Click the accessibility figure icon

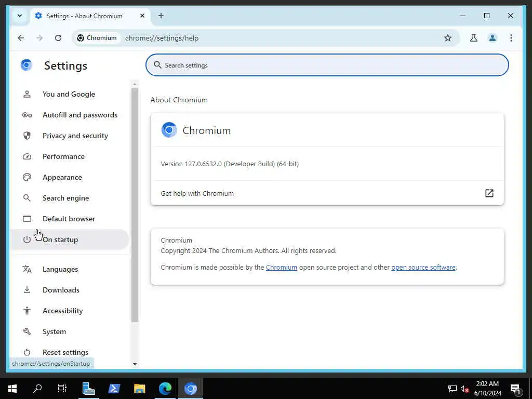(27, 311)
